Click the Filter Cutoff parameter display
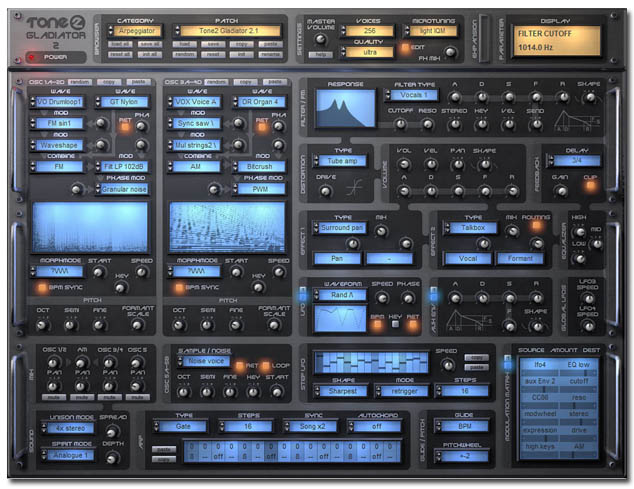This screenshot has height=489, width=634. pos(556,41)
